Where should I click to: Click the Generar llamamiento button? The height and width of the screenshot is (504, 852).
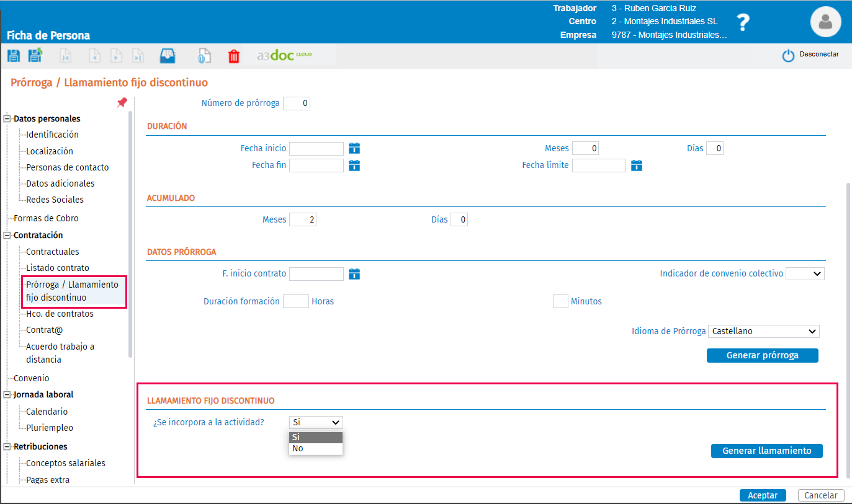tap(767, 451)
